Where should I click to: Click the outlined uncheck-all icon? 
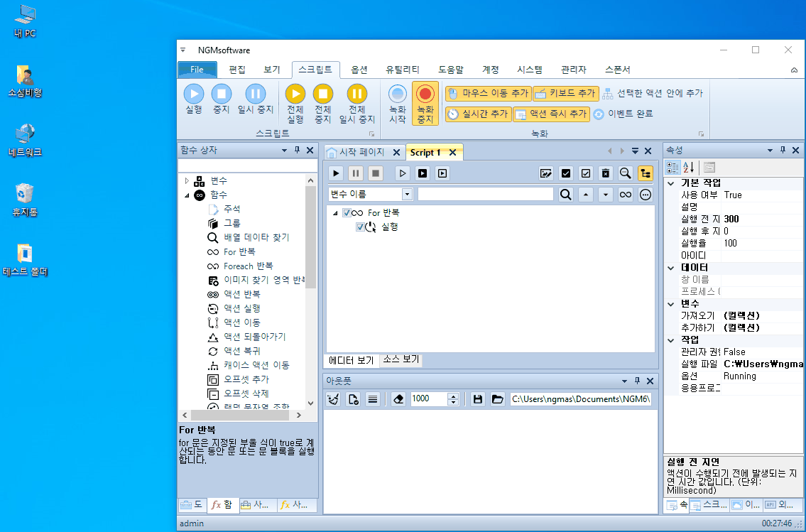(585, 174)
